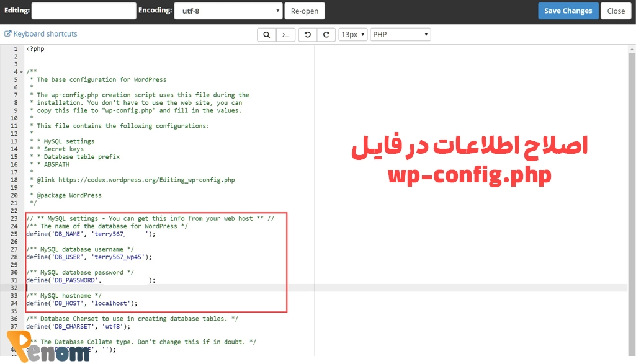
Task: Collapse the comment block at line 4
Action: click(x=22, y=72)
